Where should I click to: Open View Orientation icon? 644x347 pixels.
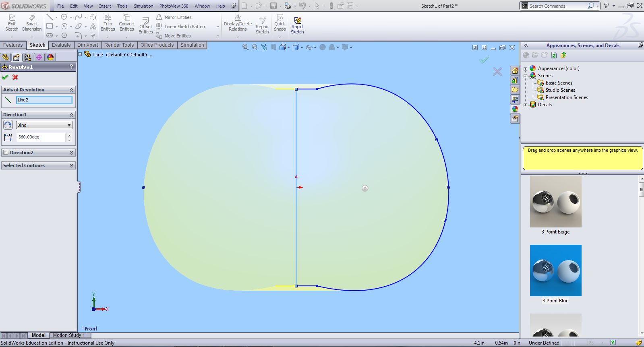click(283, 47)
